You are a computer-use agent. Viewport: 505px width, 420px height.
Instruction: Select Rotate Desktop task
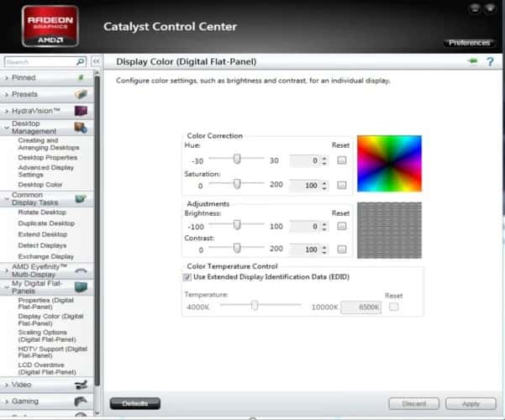[42, 213]
